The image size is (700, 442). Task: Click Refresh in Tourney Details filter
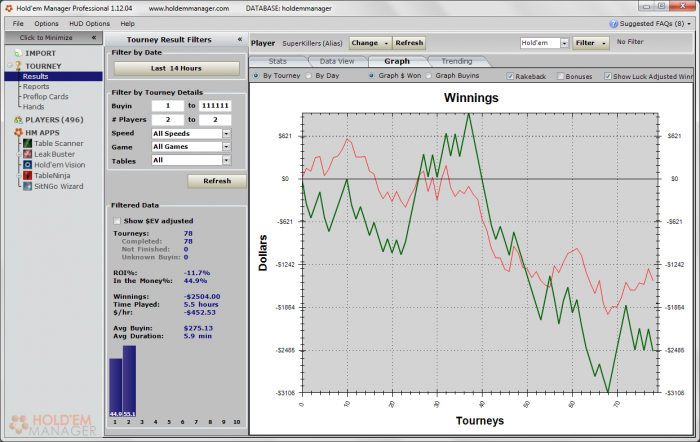(217, 181)
